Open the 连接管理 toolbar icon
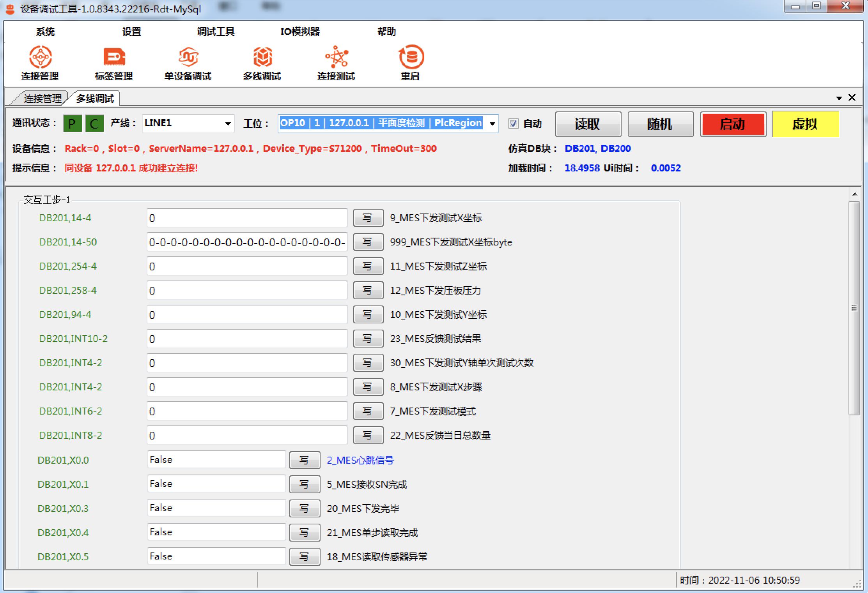This screenshot has width=868, height=593. 40,57
